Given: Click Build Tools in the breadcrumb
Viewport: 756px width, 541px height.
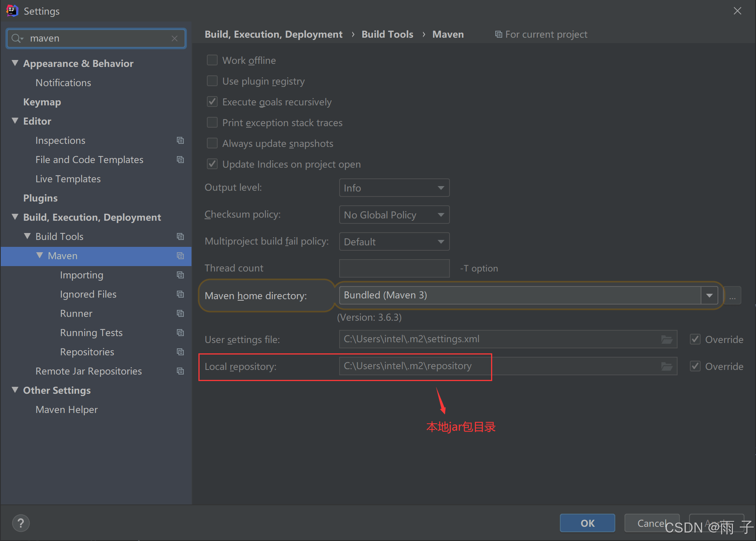Looking at the screenshot, I should click(387, 35).
